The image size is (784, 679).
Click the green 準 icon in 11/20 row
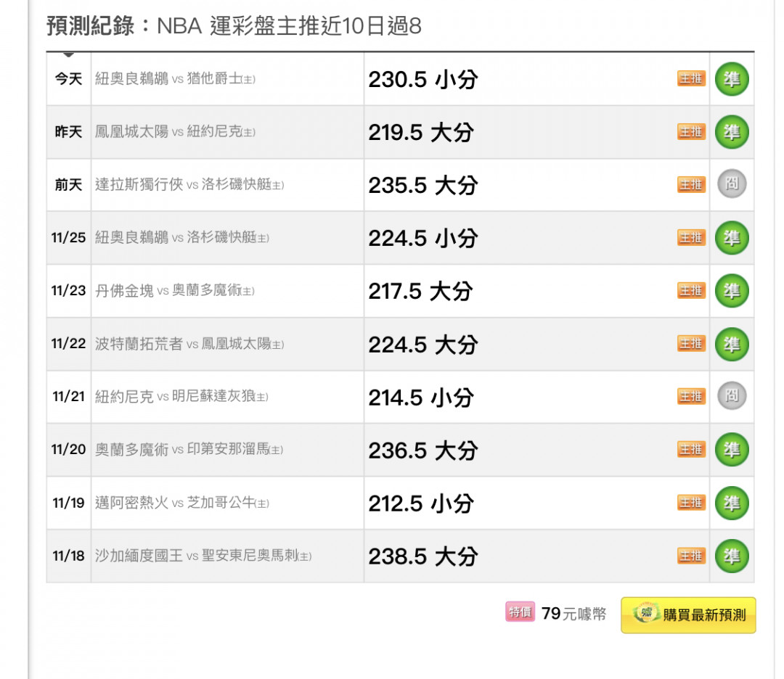pos(732,449)
